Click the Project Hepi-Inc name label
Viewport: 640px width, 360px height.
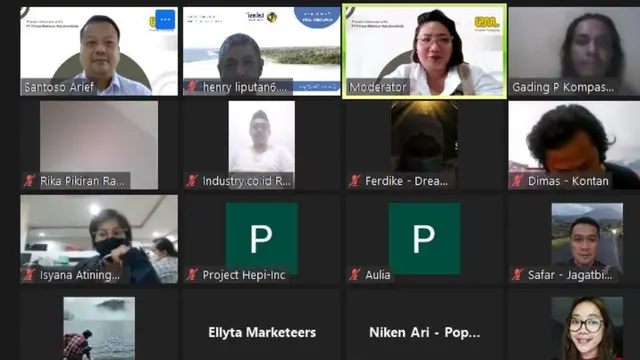(x=244, y=275)
